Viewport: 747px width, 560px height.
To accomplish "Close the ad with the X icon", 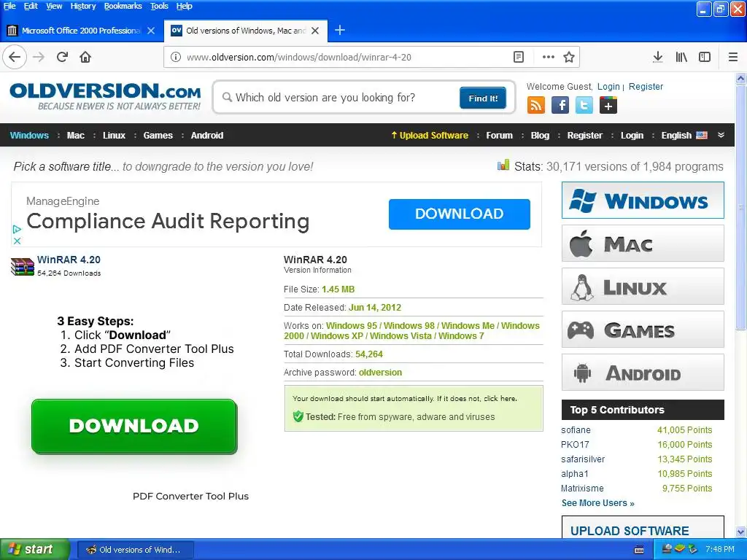I will coord(17,241).
